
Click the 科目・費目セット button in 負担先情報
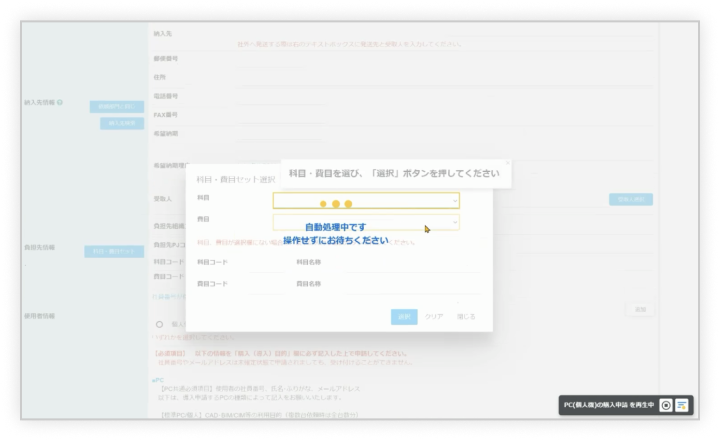click(115, 252)
